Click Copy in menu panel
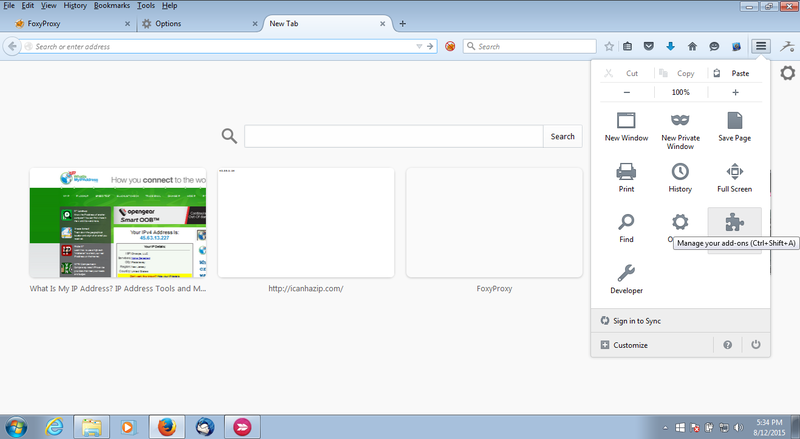The width and height of the screenshot is (800, 439). tap(680, 73)
